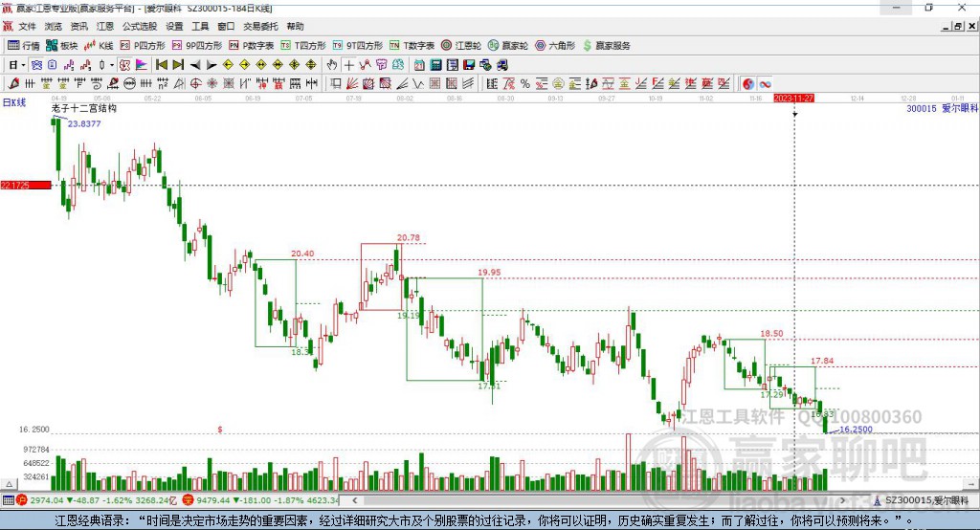The height and width of the screenshot is (530, 980).
Task: Switch to K线 chart view
Action: coord(99,46)
